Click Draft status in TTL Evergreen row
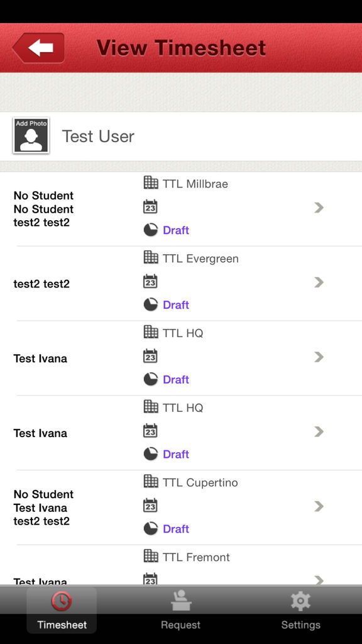The image size is (362, 644). [x=176, y=305]
